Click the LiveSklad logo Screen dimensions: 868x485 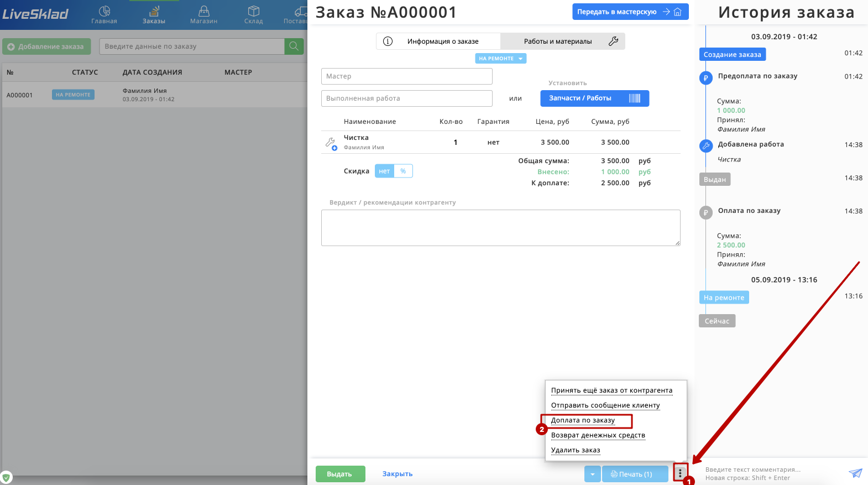coord(35,14)
